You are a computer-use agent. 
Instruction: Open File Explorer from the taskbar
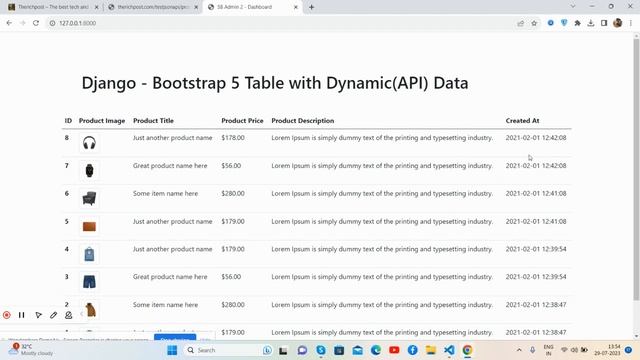tap(431, 350)
